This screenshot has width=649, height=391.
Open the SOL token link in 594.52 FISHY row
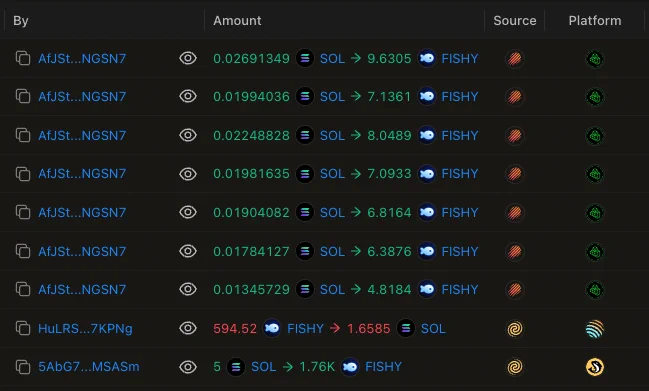coord(433,329)
